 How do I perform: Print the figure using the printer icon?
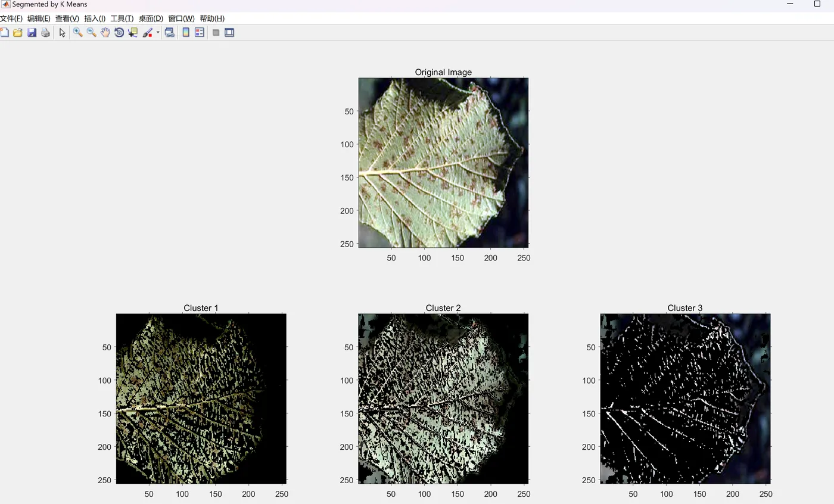45,32
